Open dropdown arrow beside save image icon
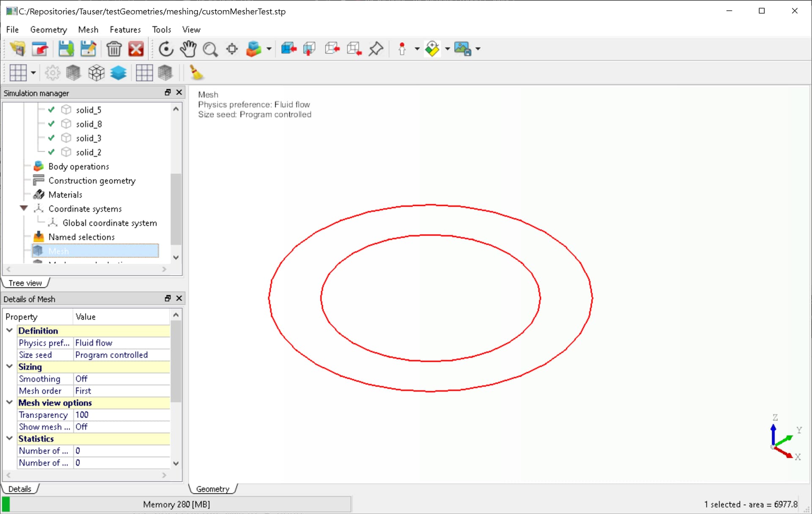This screenshot has width=812, height=514. (478, 49)
